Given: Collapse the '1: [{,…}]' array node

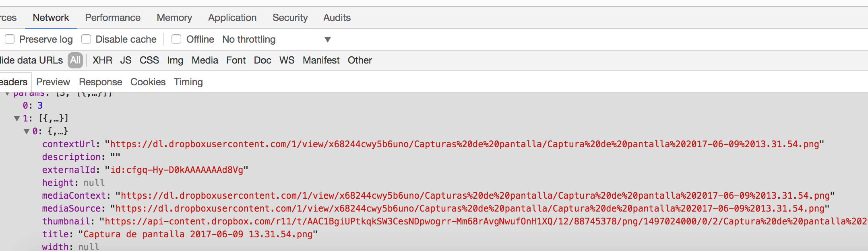Looking at the screenshot, I should point(17,118).
